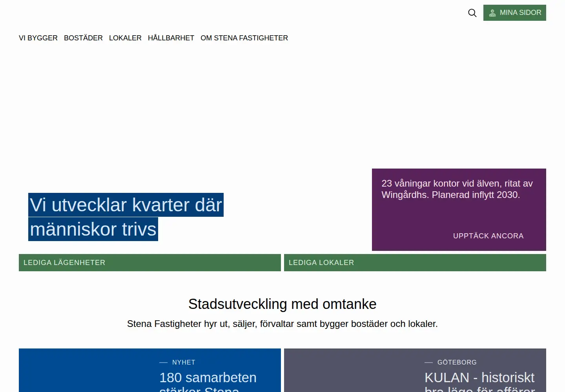
Task: Click the '23 våningar kontor vid älven' text
Action: [457, 189]
